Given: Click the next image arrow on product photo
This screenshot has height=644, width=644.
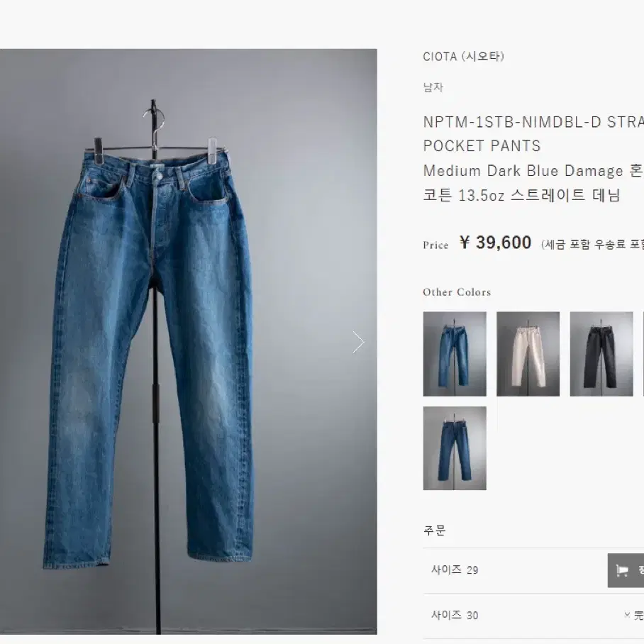Looking at the screenshot, I should [x=359, y=342].
